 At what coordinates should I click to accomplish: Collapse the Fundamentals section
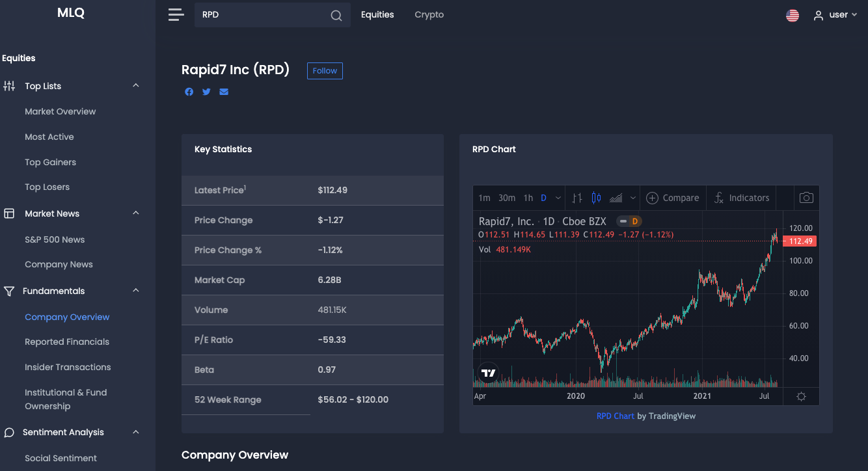click(136, 290)
